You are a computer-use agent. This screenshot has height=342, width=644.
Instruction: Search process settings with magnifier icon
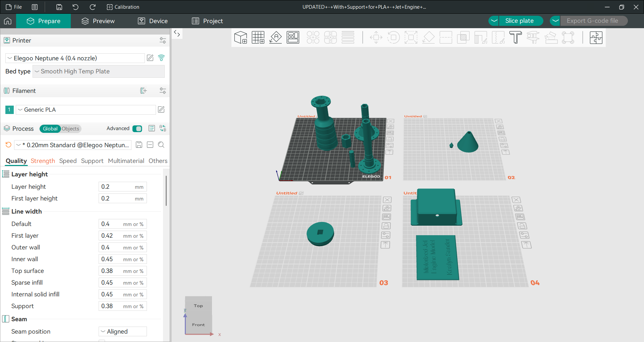(x=161, y=145)
